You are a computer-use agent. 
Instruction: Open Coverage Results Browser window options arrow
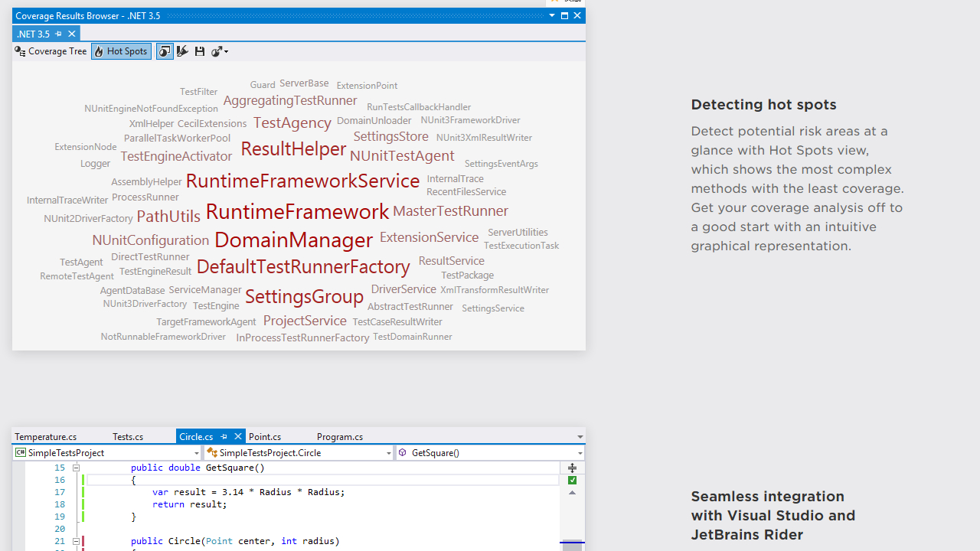(552, 15)
